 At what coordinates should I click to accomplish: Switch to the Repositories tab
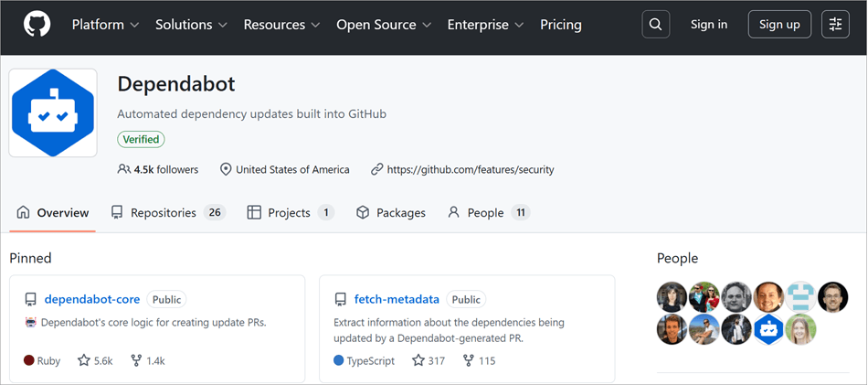click(x=168, y=213)
